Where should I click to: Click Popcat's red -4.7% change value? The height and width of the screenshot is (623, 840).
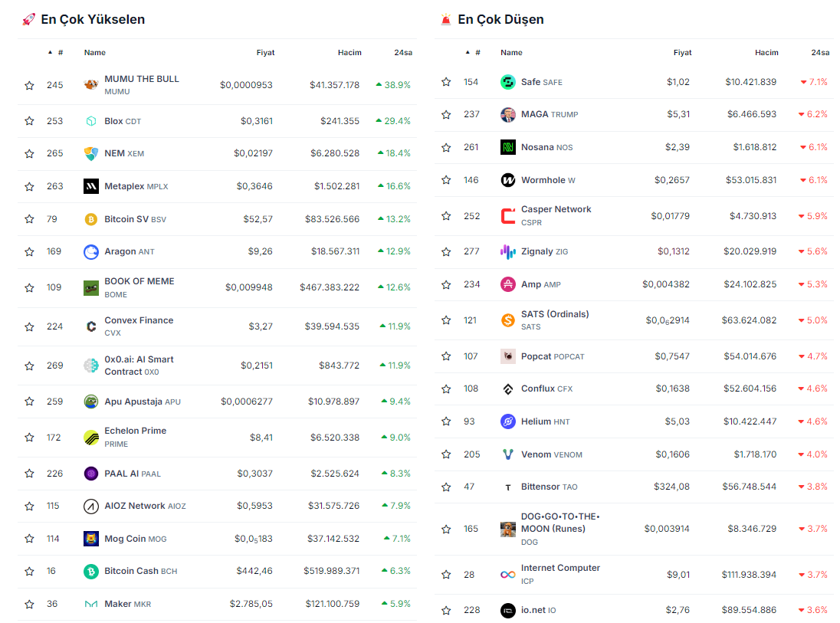coord(813,356)
